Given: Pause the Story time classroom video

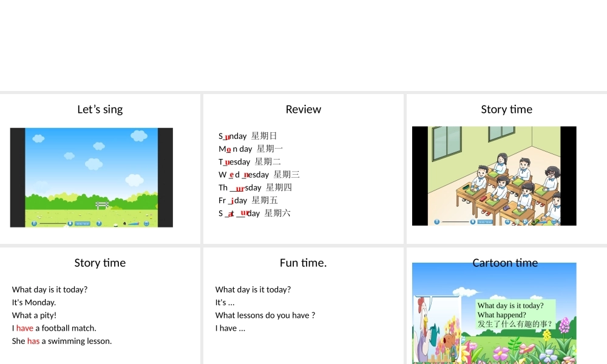Looking at the screenshot, I should (436, 222).
